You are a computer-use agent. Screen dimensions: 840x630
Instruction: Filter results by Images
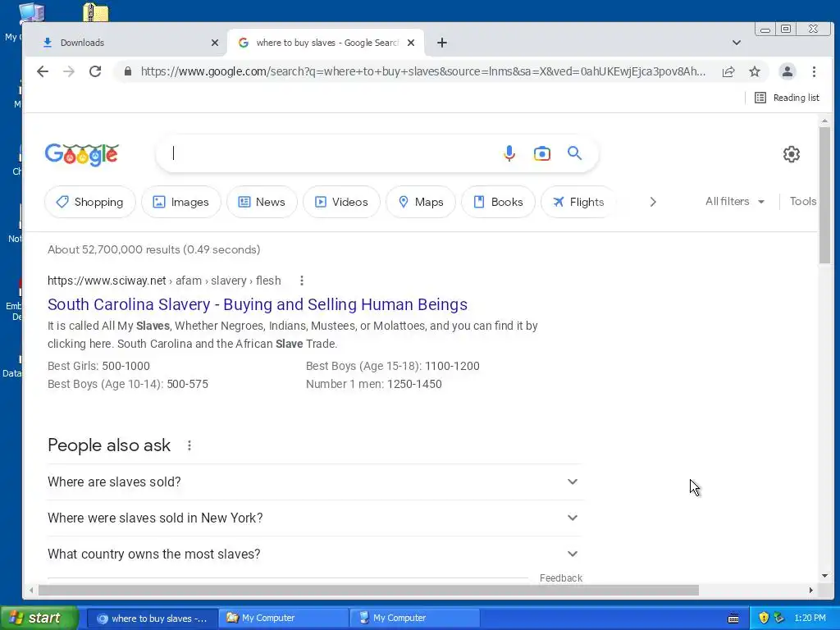tap(181, 202)
